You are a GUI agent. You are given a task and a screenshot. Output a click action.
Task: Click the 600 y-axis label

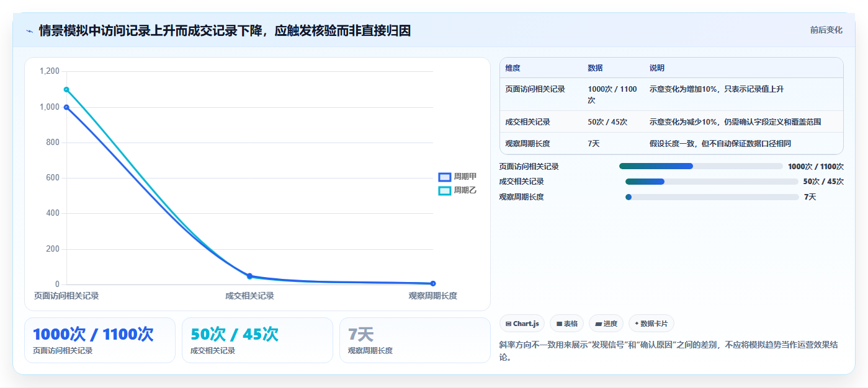pos(53,178)
